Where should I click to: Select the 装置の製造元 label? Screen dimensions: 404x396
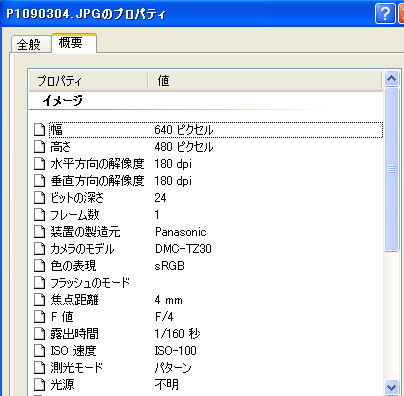[85, 232]
